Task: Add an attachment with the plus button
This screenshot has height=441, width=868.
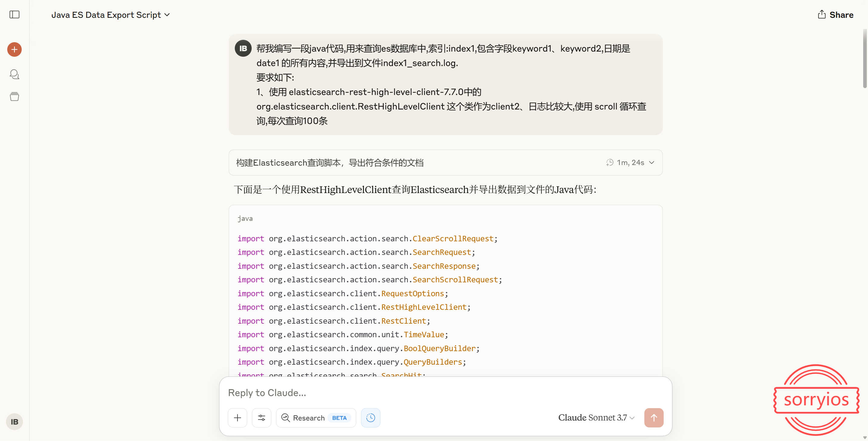Action: point(237,418)
